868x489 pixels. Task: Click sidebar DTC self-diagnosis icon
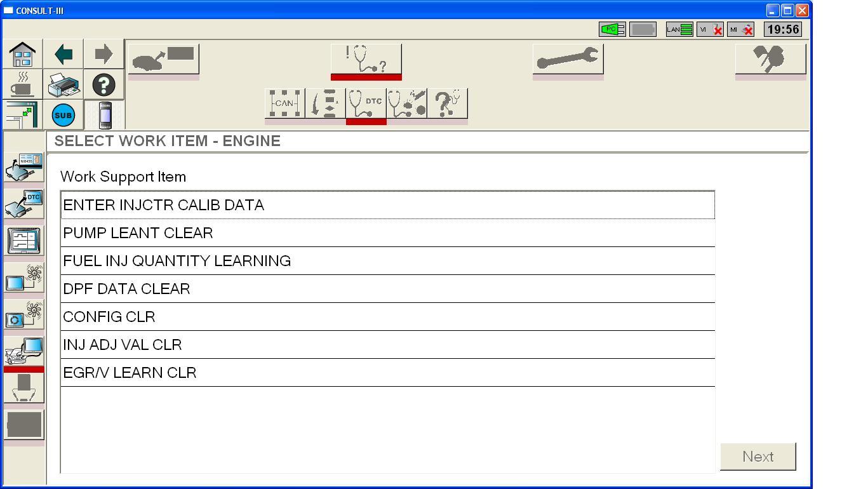pyautogui.click(x=23, y=204)
